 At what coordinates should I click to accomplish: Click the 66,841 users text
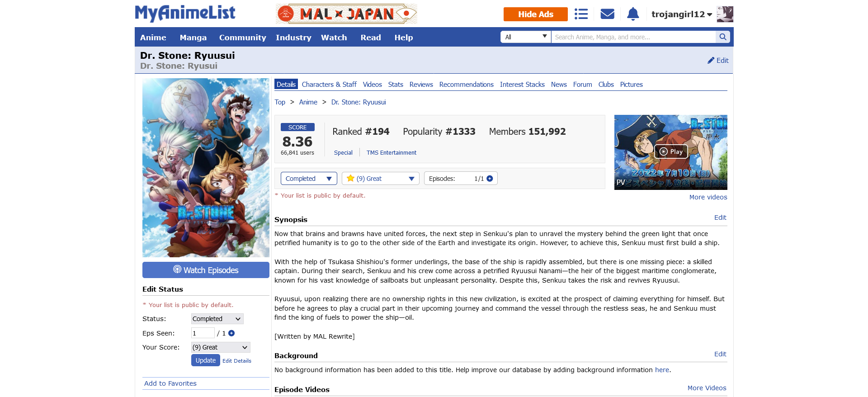(297, 153)
